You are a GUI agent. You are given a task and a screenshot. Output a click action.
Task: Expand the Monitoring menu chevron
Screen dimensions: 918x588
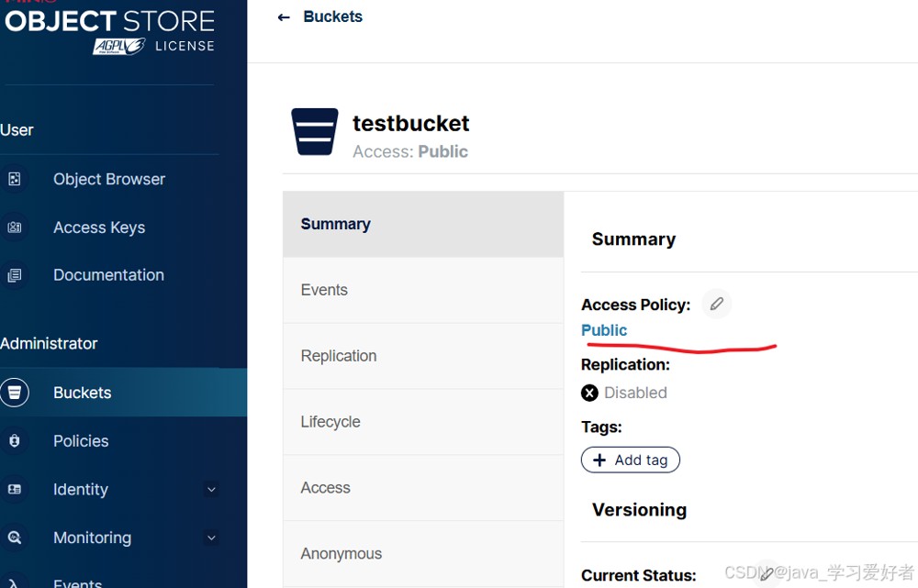pos(212,538)
